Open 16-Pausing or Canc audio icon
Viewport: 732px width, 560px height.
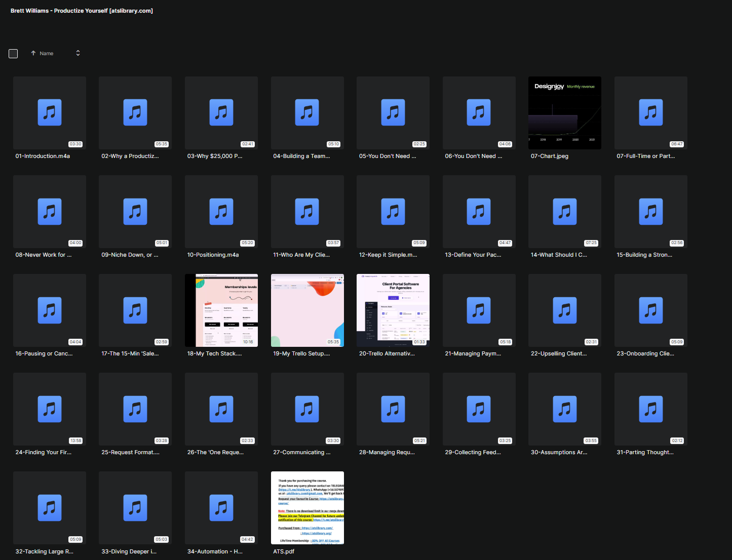(x=50, y=310)
